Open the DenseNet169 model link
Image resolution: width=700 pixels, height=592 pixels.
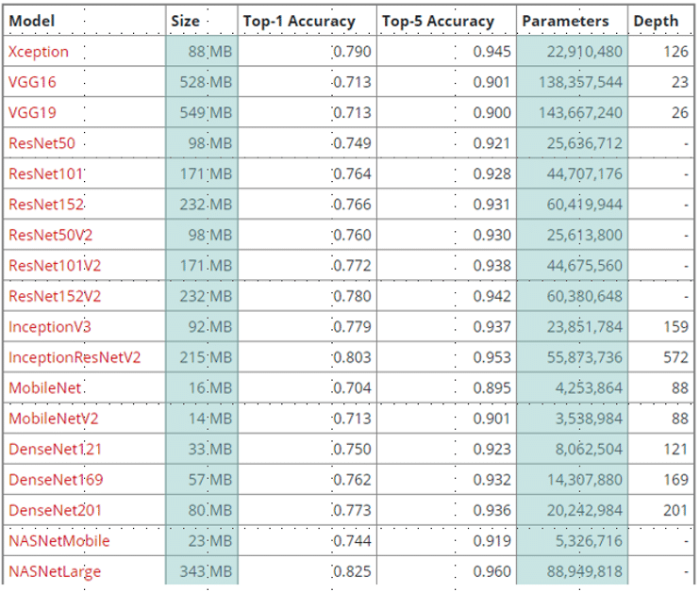(x=56, y=480)
